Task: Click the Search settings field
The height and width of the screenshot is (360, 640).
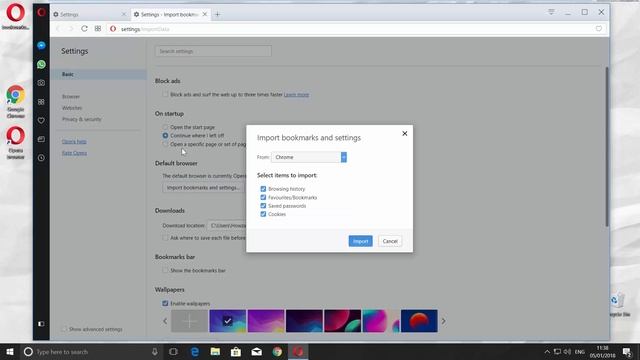Action: tap(213, 51)
